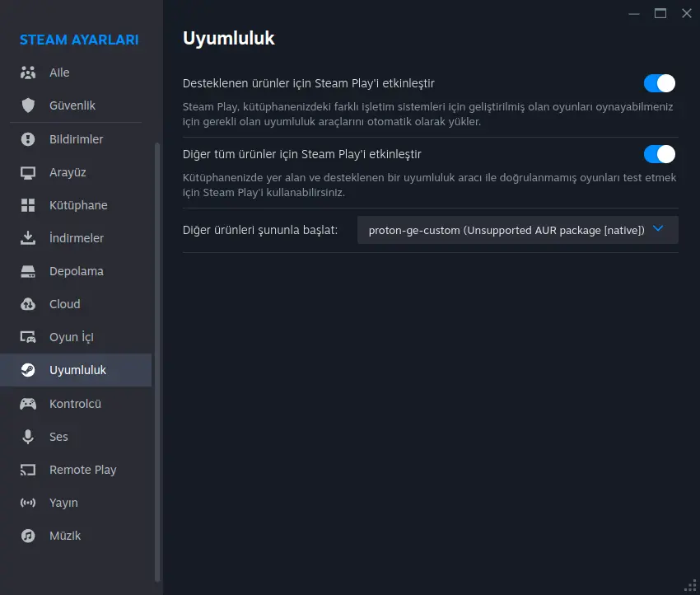Click the Cloud upload icon
Viewport: 700px width, 595px height.
(x=28, y=304)
